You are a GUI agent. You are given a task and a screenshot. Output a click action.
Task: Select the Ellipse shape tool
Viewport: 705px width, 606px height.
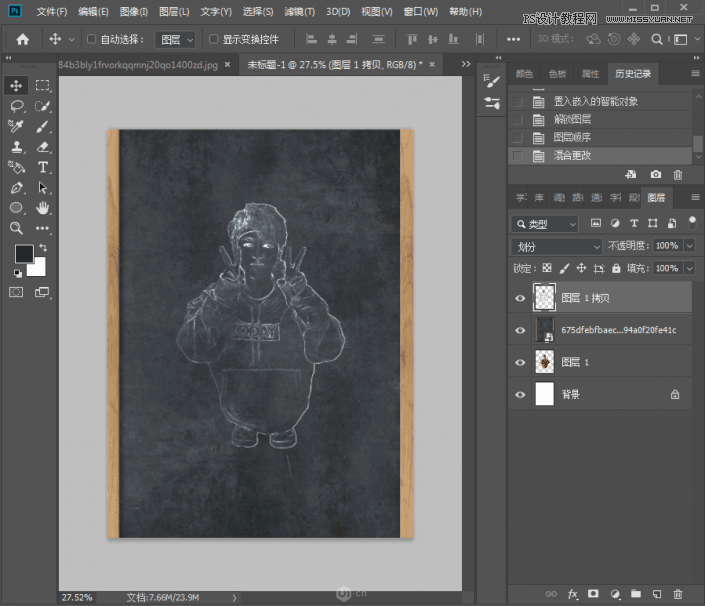click(x=16, y=208)
